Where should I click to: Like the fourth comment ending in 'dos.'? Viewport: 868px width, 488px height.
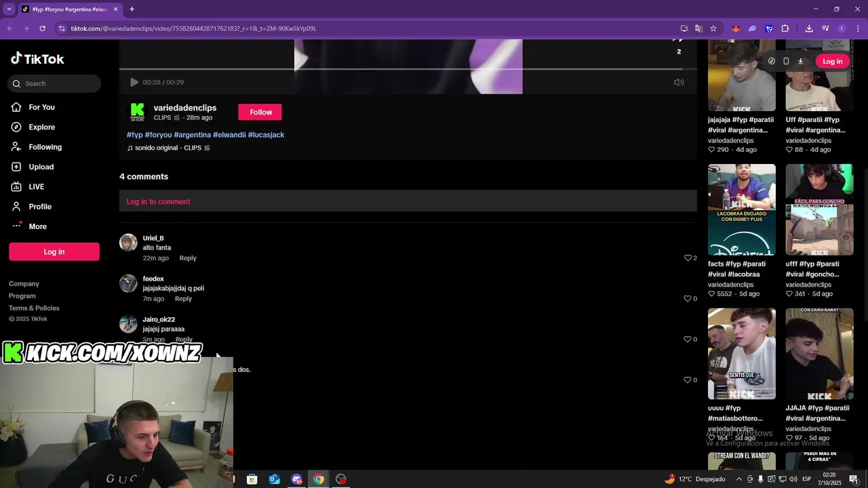688,380
